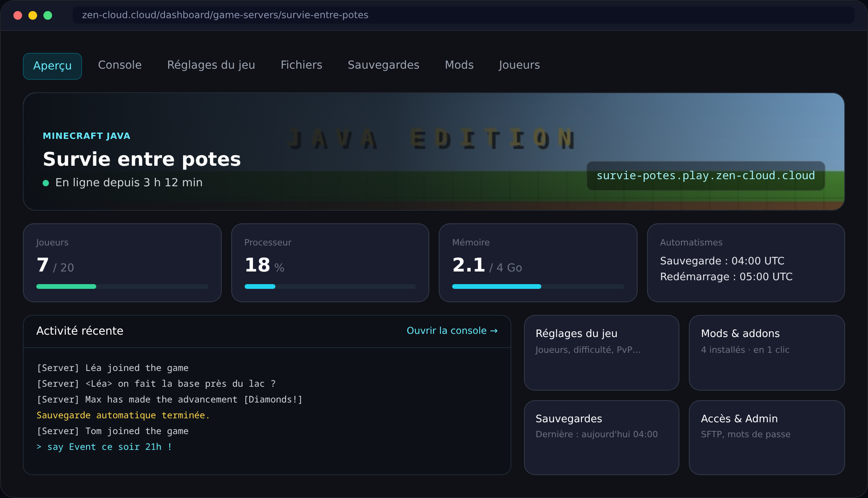Switch to the Joueurs tab
The height and width of the screenshot is (498, 868).
(519, 65)
